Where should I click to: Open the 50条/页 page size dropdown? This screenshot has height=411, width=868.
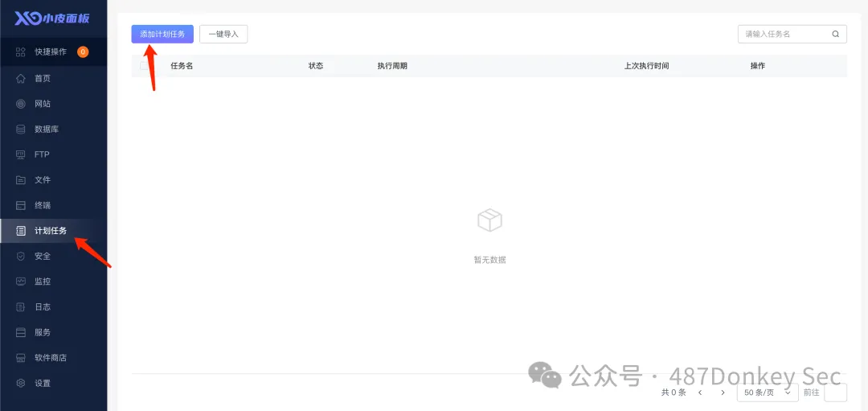pos(768,393)
